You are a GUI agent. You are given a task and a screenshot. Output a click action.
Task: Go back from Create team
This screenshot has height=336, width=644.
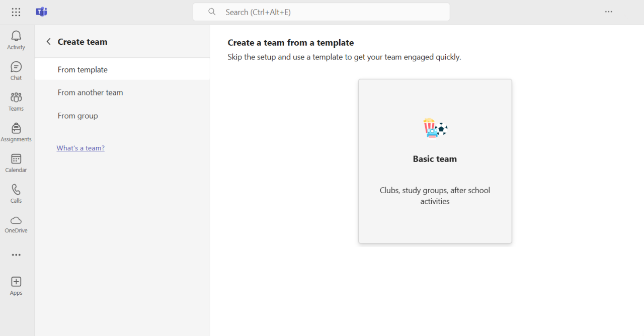click(x=49, y=42)
